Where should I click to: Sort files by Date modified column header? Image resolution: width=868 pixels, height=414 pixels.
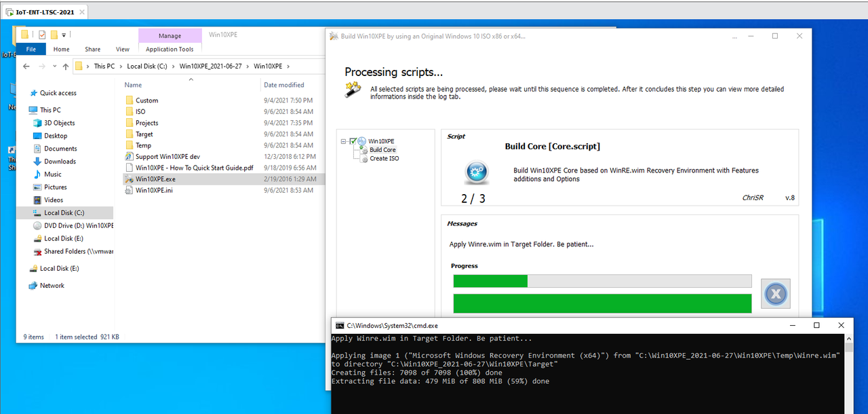285,85
